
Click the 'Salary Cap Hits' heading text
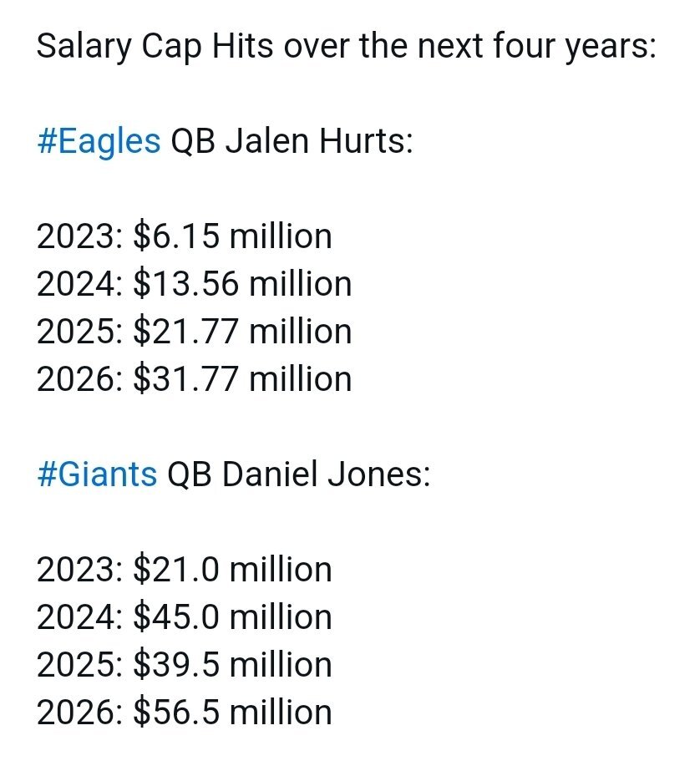(x=155, y=46)
